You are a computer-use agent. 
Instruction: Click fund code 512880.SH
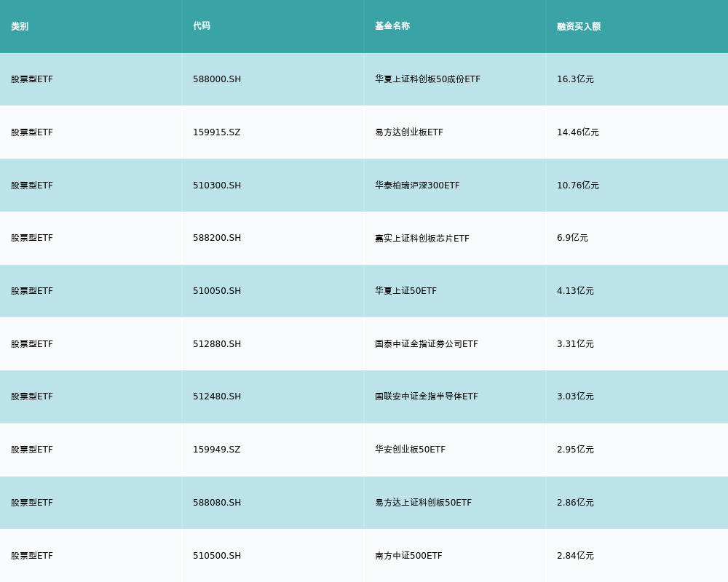coord(217,344)
